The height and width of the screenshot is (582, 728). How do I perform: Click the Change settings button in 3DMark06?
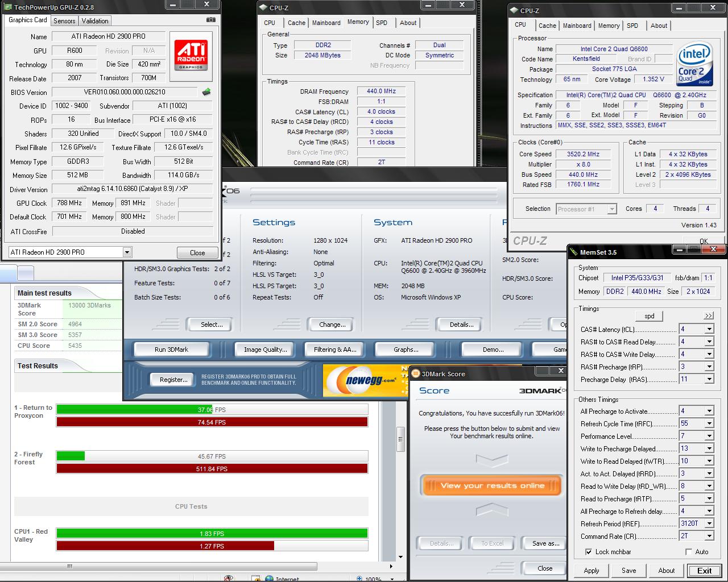[332, 325]
